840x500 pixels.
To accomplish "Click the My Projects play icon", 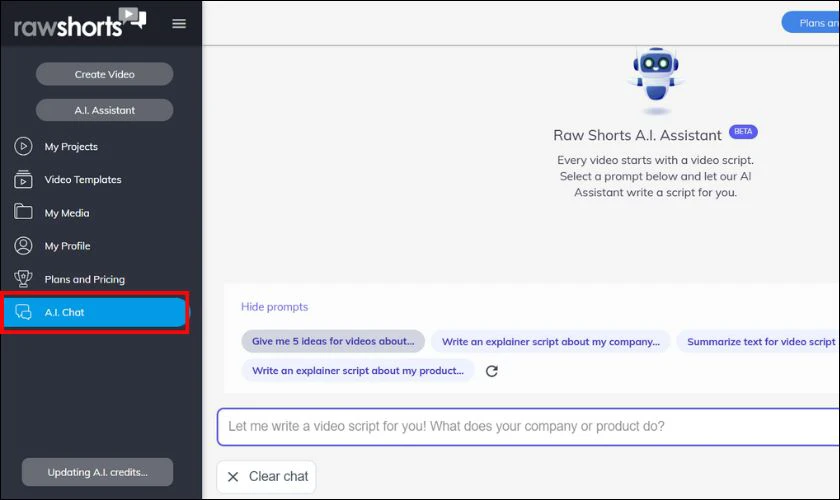I will click(23, 146).
